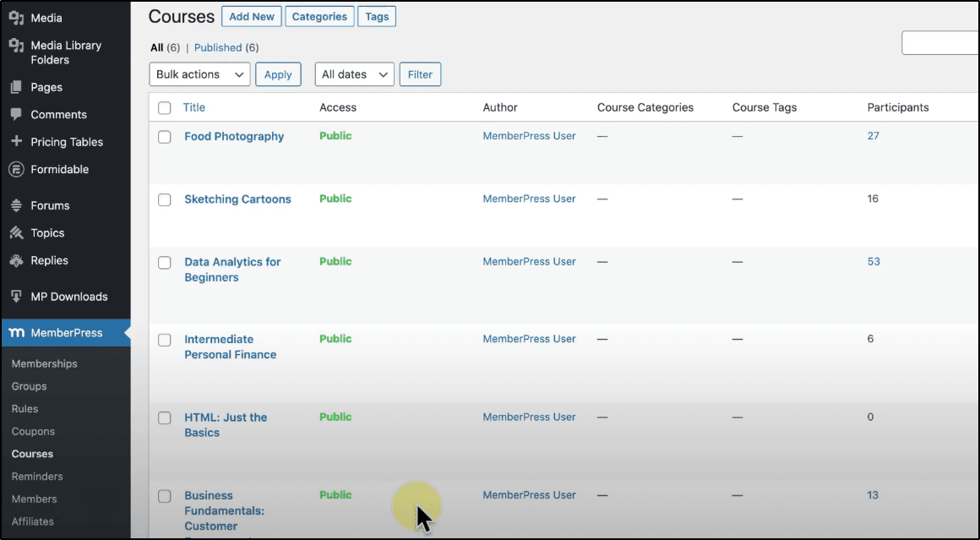Click the MemberPress logo icon in sidebar

[x=17, y=332]
